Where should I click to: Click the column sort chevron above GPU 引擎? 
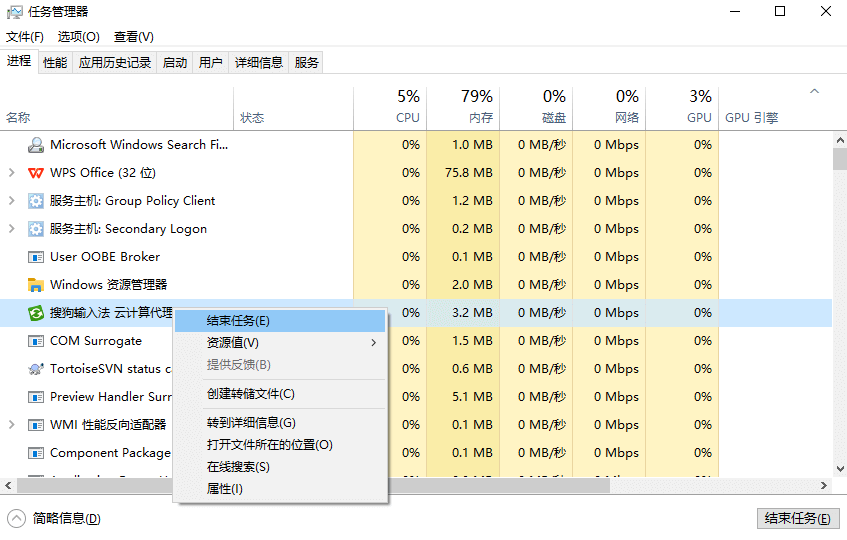814,91
